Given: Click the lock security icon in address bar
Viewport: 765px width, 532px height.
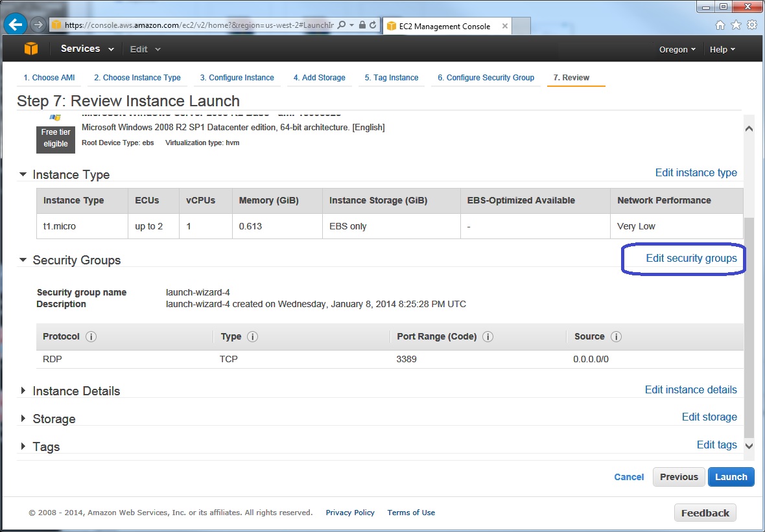Looking at the screenshot, I should coord(362,25).
